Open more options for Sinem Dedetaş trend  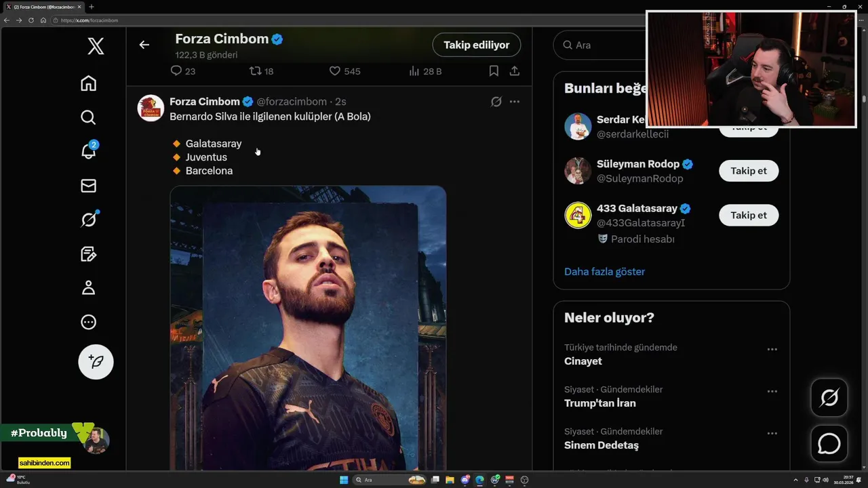772,434
